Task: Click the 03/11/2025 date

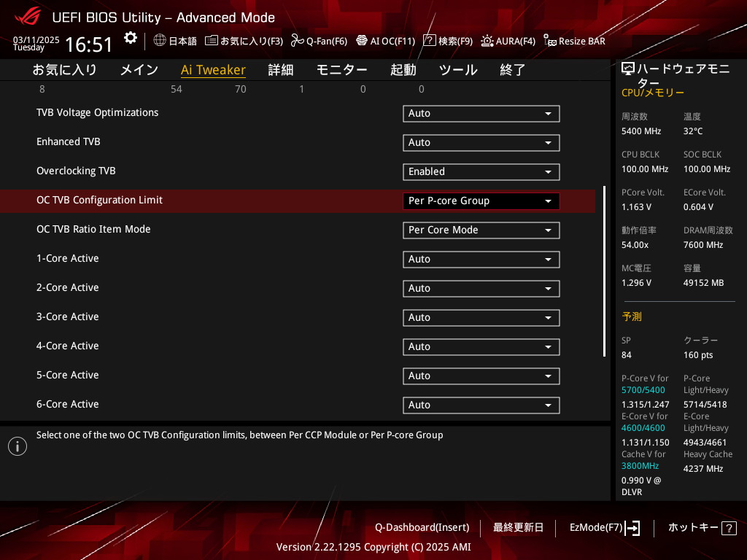Action: point(36,40)
